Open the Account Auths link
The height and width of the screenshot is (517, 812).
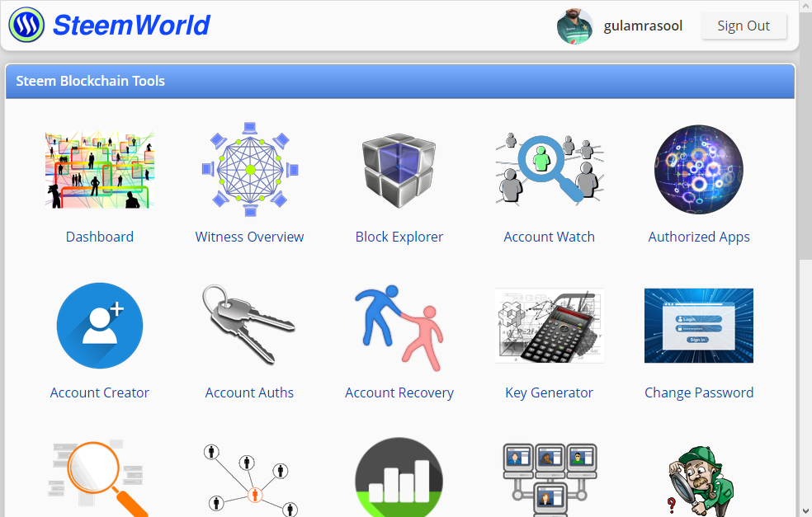249,392
